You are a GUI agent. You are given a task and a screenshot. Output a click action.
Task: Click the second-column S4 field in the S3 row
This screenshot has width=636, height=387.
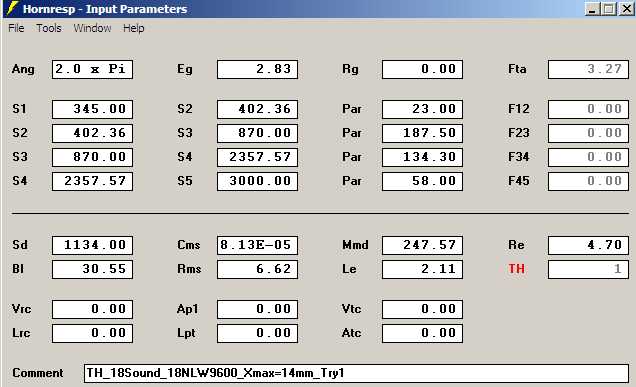pos(257,157)
